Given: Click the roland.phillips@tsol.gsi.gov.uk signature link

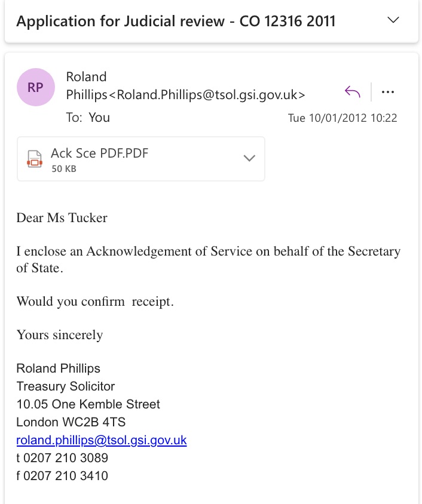Looking at the screenshot, I should click(x=102, y=440).
